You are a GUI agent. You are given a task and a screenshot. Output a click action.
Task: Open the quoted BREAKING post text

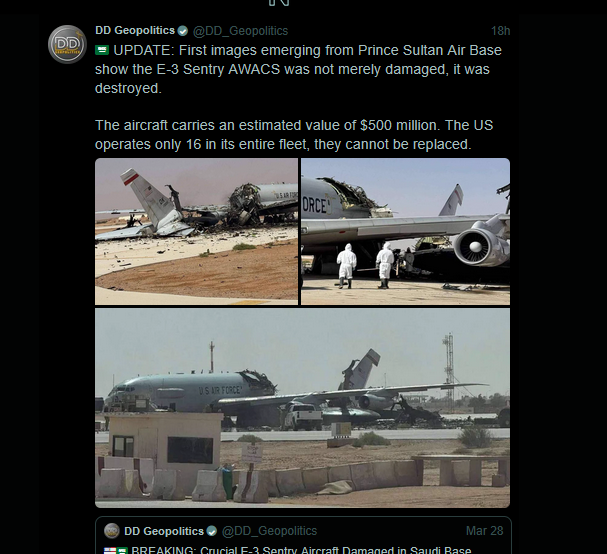[x=300, y=549]
